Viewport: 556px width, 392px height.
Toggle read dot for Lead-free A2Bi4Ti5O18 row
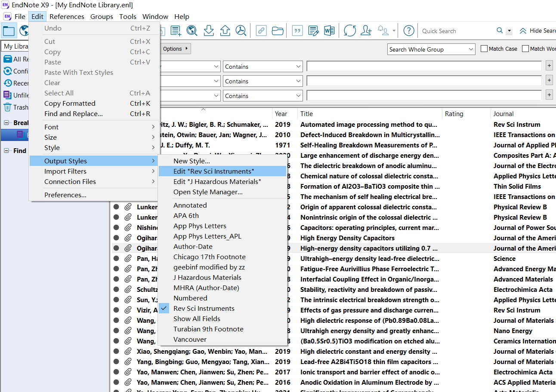116,362
